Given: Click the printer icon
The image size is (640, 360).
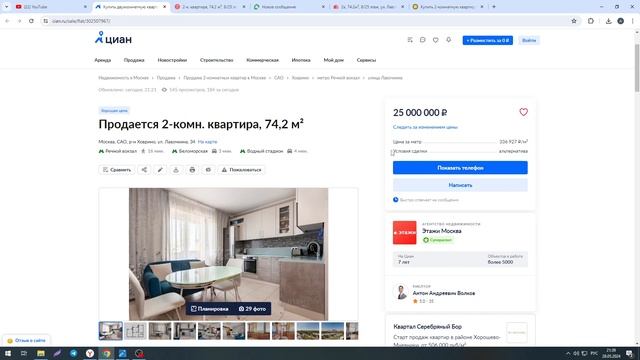Looking at the screenshot, I should [x=192, y=170].
